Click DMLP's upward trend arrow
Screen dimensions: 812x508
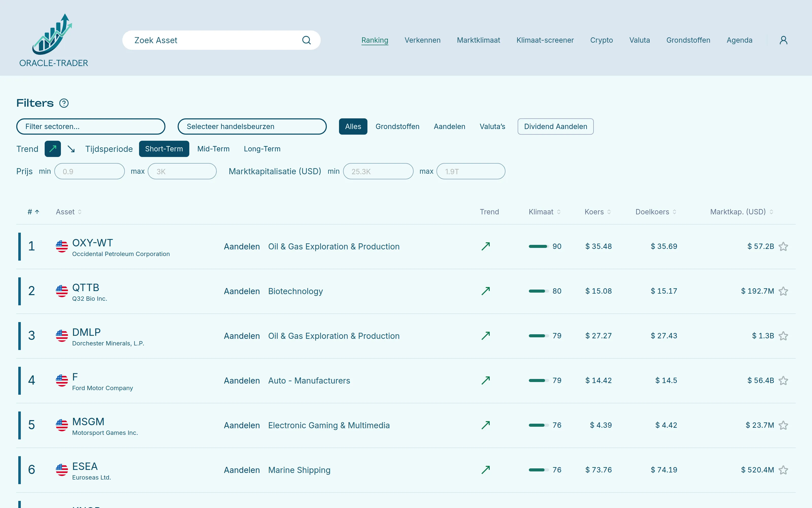[x=485, y=336]
